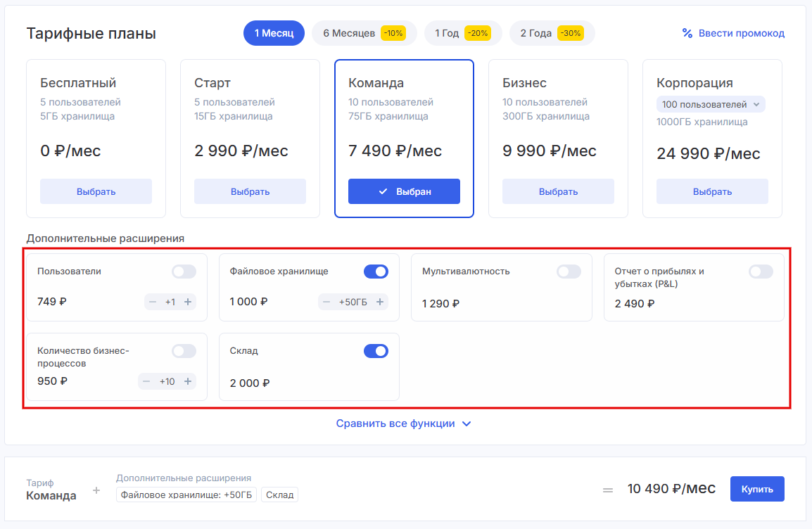Choose the Бизнес plan with Выбрать
Viewport: 812px width, 529px height.
coord(558,191)
